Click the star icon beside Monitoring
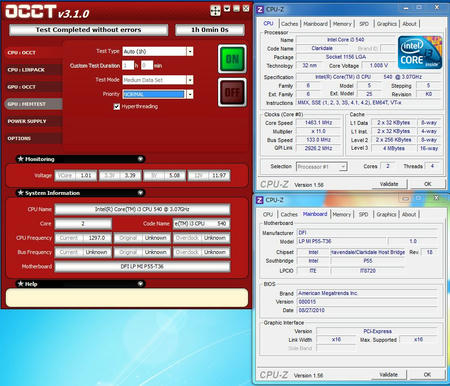Viewport: 450px width, 386px height. pyautogui.click(x=21, y=159)
